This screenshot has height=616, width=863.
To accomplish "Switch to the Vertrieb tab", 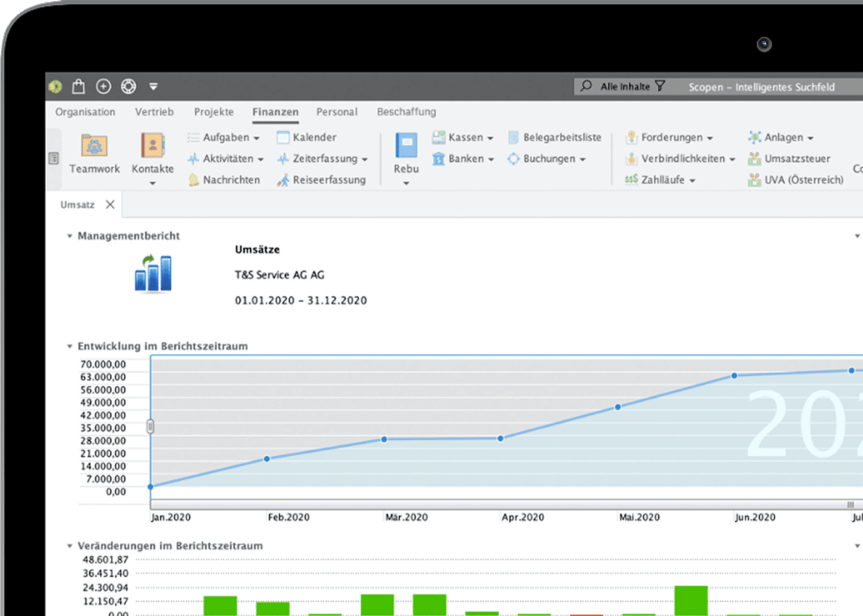I will click(154, 111).
